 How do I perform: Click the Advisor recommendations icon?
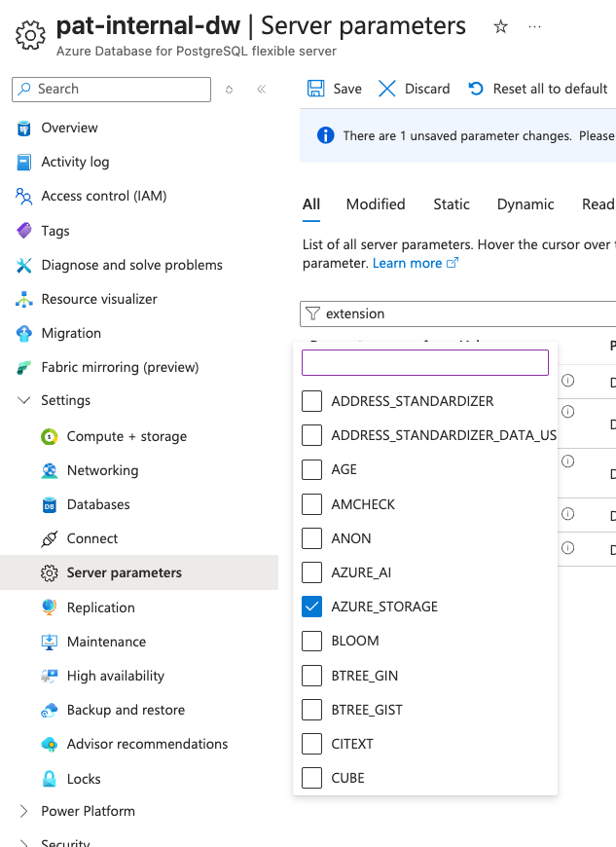[49, 745]
